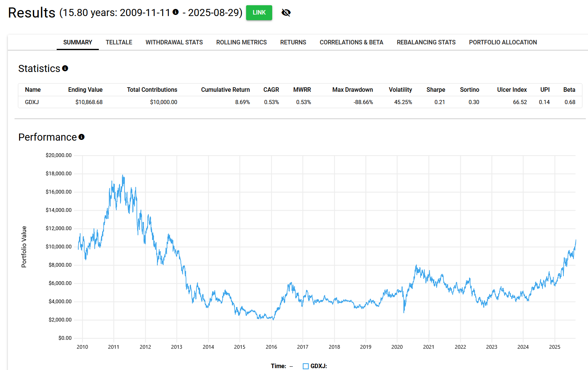Image resolution: width=588 pixels, height=370 pixels.
Task: Click the 66.52 Ulcer Index cell
Action: click(520, 102)
